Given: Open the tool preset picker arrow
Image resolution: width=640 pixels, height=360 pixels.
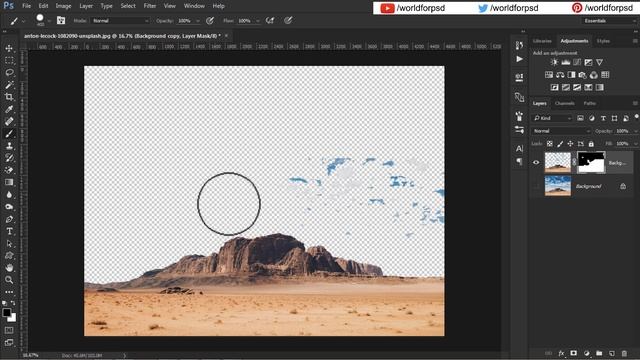Looking at the screenshot, I should pos(24,21).
